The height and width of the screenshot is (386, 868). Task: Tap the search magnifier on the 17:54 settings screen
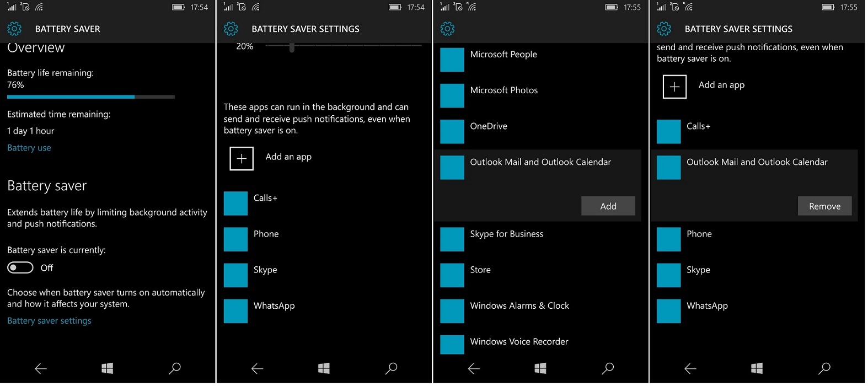(x=392, y=368)
